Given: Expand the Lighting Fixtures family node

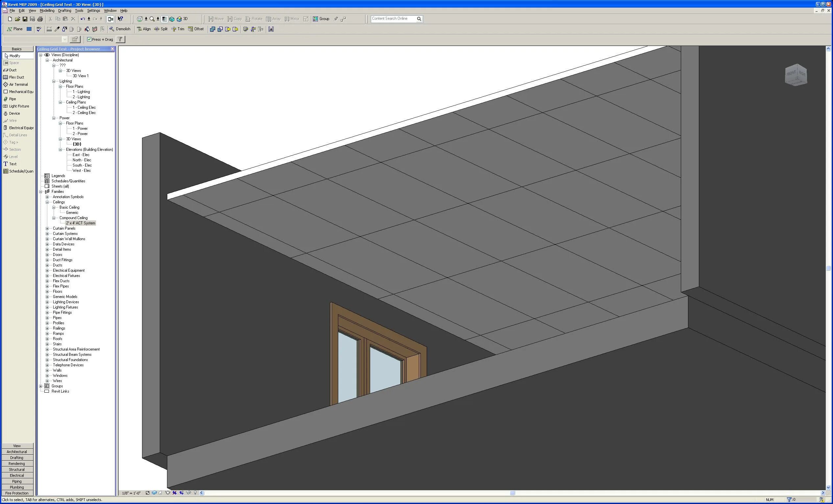Looking at the screenshot, I should 47,308.
